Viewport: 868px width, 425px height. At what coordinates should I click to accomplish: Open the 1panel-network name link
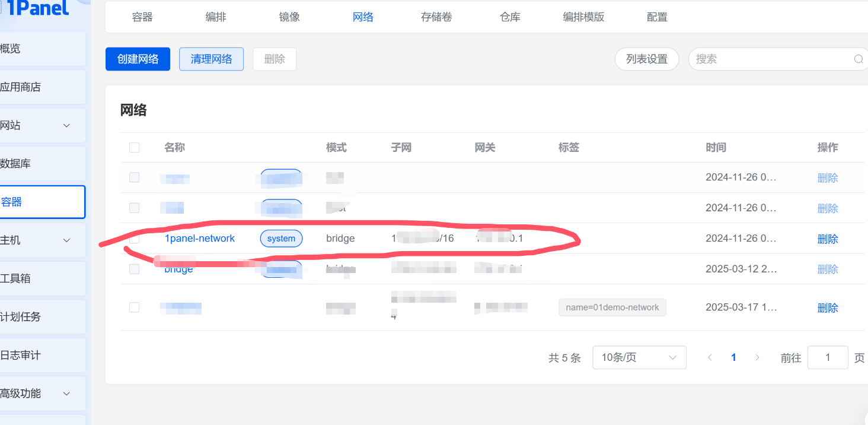pyautogui.click(x=199, y=239)
